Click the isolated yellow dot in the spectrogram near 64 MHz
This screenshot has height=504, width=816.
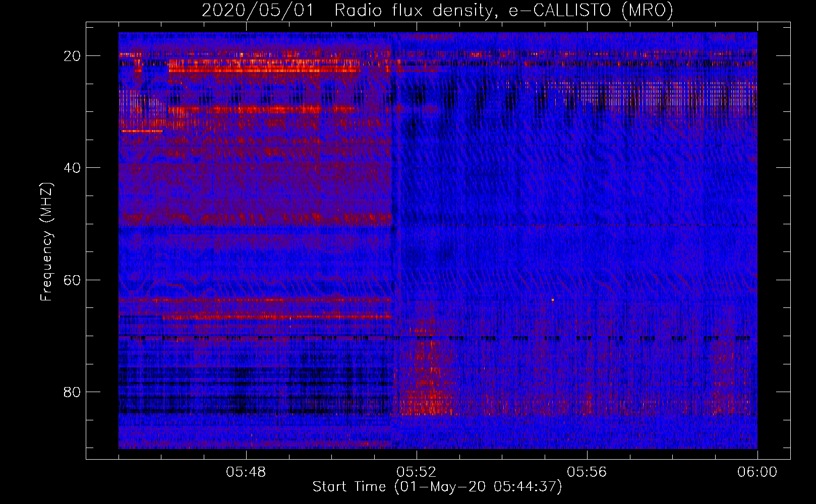(x=553, y=300)
